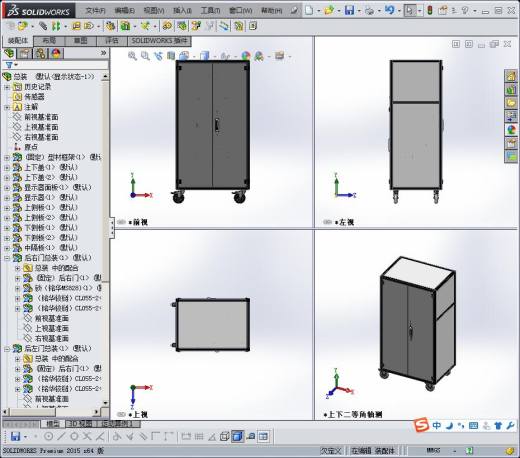Expand the 上下盖<1> component node
This screenshot has height=458, width=520.
(x=7, y=167)
